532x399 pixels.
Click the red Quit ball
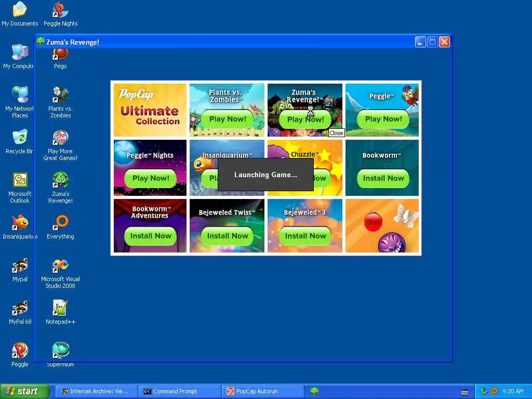click(x=373, y=222)
